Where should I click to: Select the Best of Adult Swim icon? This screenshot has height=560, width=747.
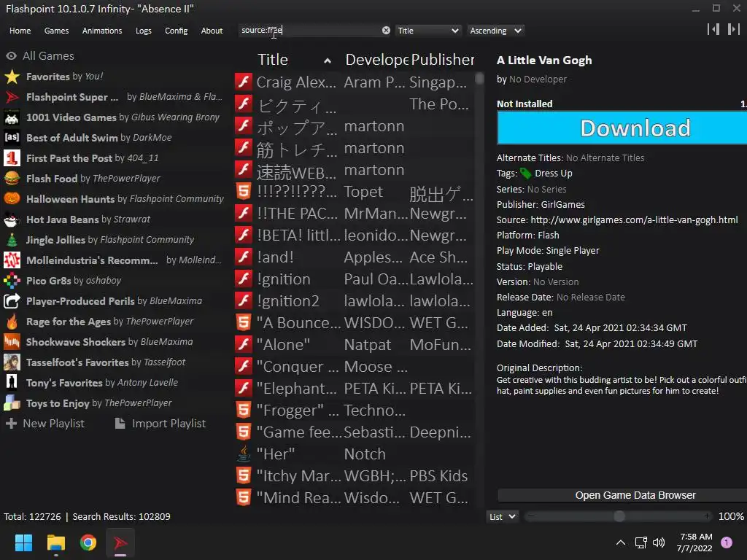click(x=12, y=138)
